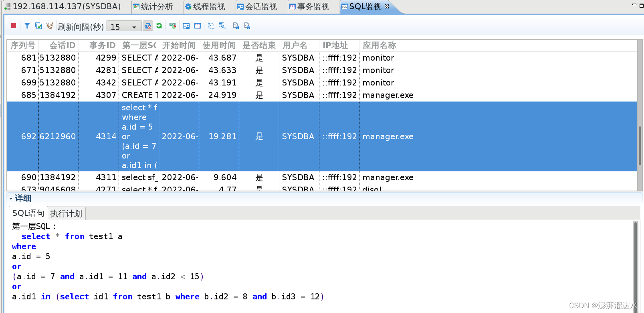
Task: Click the table columns layout icon
Action: coord(198,26)
